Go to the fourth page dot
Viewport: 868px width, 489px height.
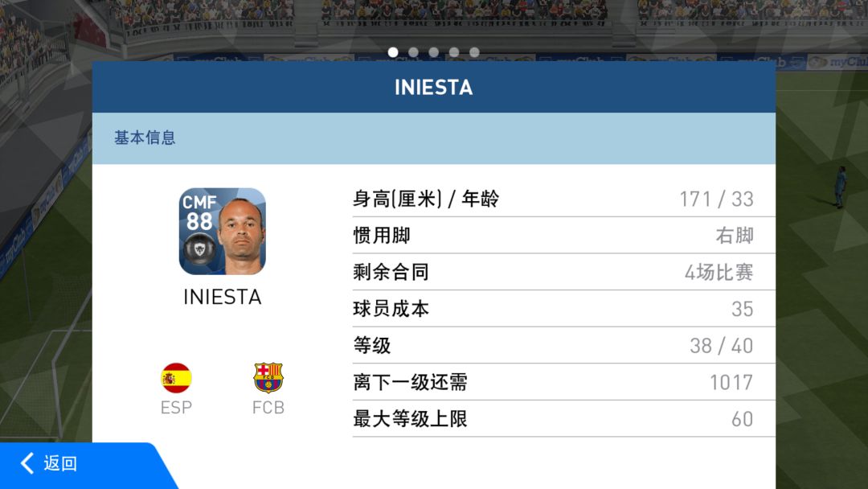pyautogui.click(x=454, y=52)
